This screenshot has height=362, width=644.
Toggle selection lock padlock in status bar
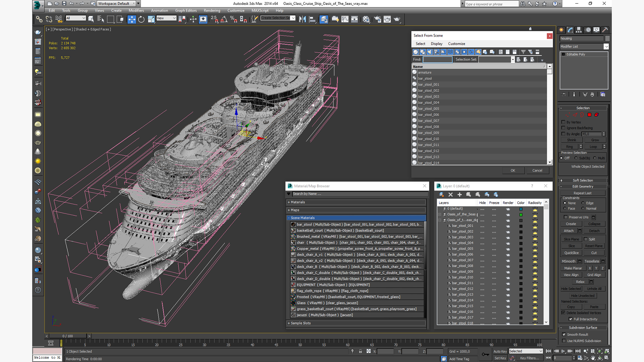tap(360, 351)
